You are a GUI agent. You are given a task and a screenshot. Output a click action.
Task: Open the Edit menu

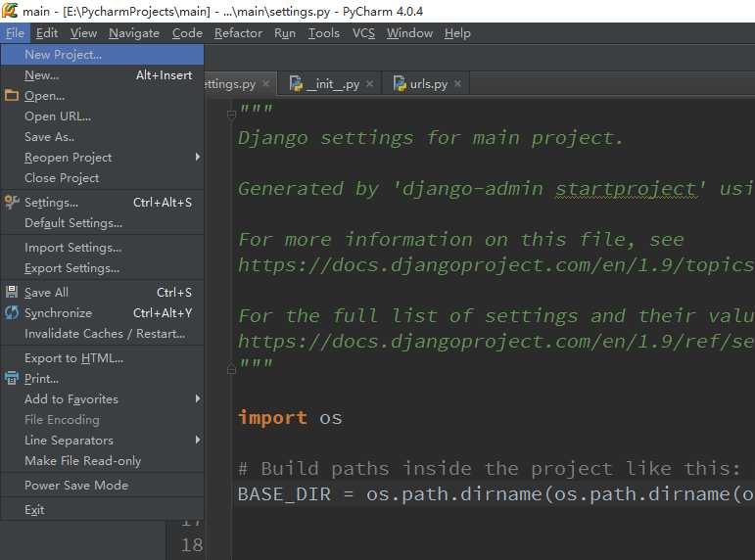tap(47, 33)
